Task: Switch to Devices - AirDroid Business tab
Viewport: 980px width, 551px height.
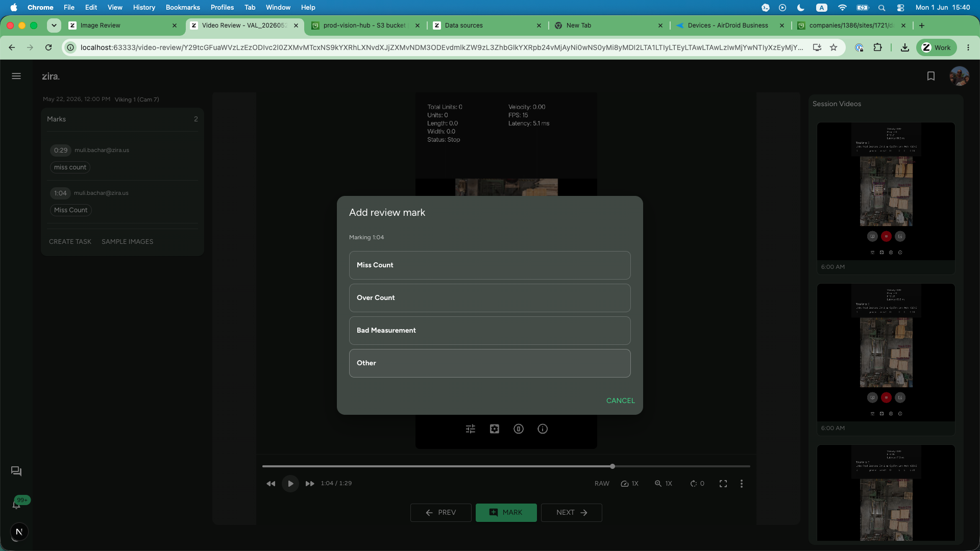Action: (730, 26)
